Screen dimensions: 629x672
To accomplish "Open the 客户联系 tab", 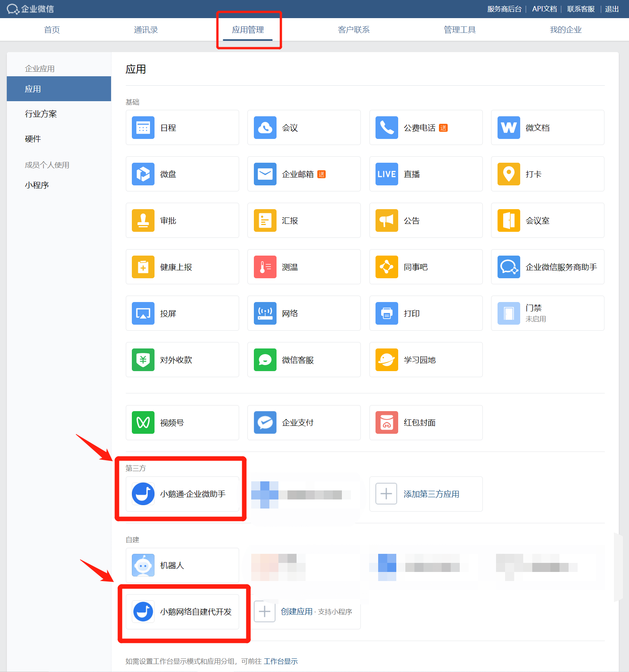I will (x=354, y=30).
